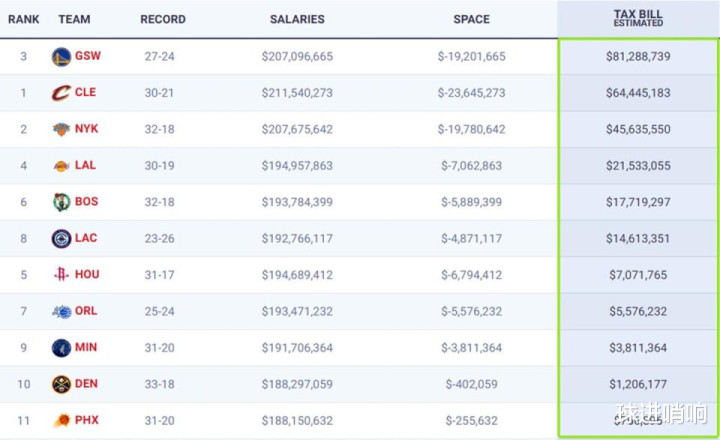Sort by the Space column header
This screenshot has height=440, width=720.
pos(471,19)
